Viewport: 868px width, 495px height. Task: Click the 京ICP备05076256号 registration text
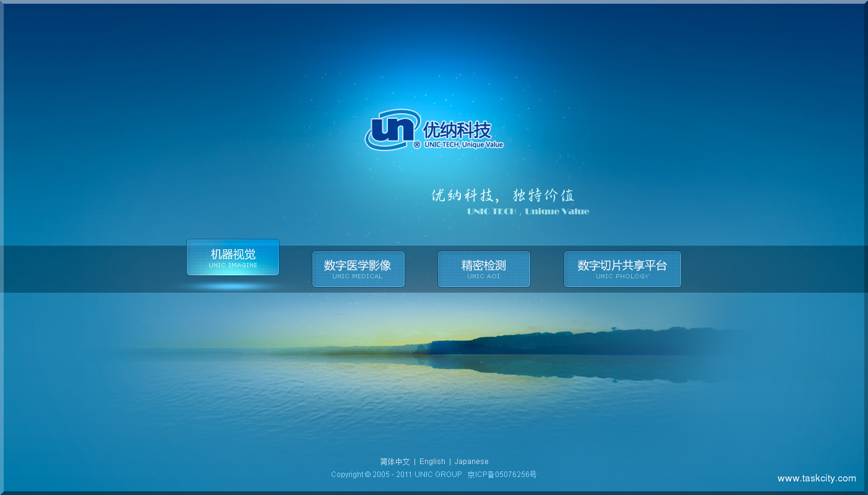point(502,475)
